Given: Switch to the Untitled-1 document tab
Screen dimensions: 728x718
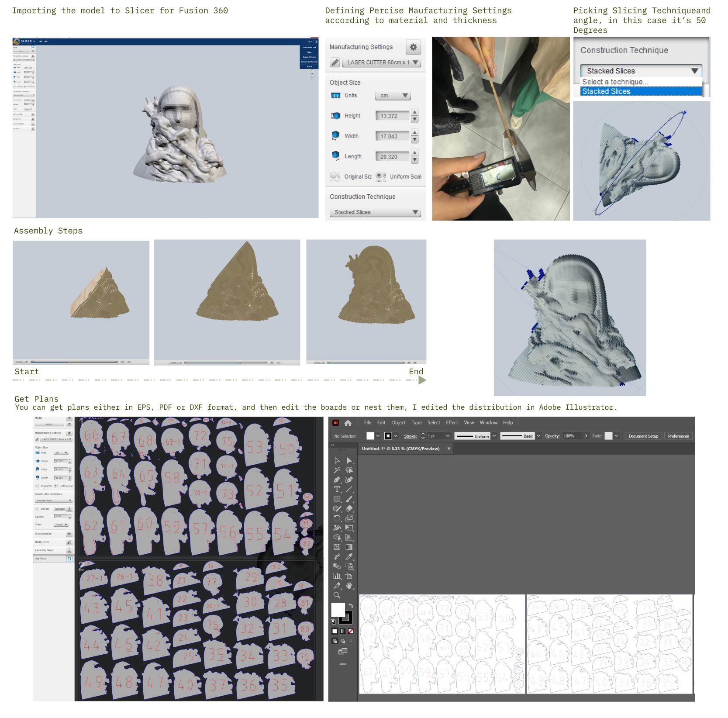Looking at the screenshot, I should pos(400,449).
